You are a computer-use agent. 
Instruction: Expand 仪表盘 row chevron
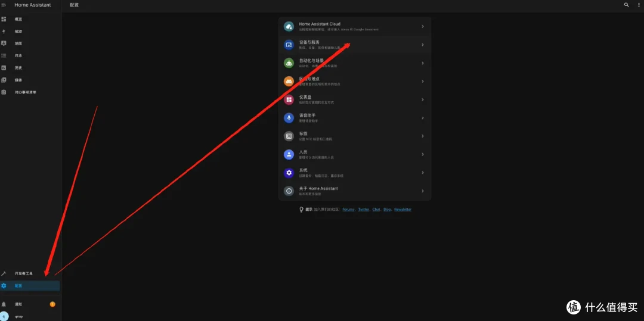pos(423,99)
